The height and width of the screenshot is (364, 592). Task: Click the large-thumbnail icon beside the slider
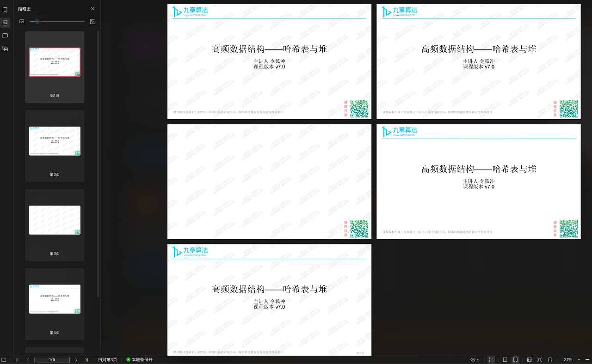pyautogui.click(x=92, y=22)
